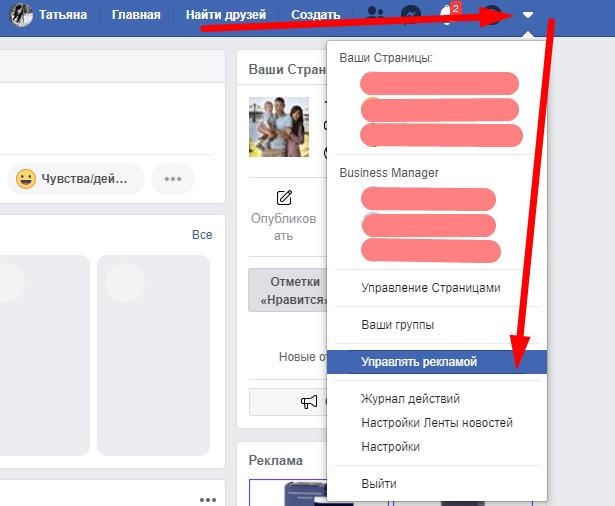Image resolution: width=615 pixels, height=506 pixels.
Task: Open the three dots more options button in composer
Action: tap(173, 179)
